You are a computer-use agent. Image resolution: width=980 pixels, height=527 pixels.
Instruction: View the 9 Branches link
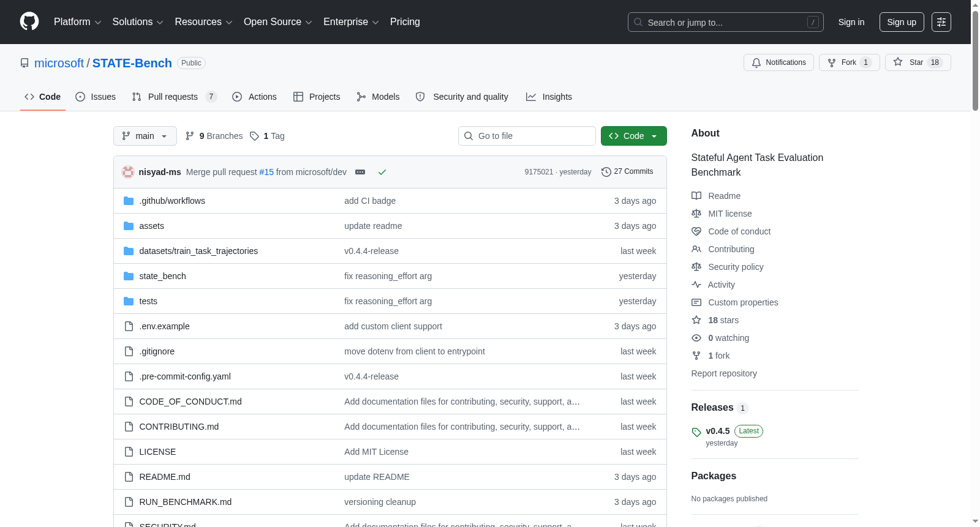point(214,136)
